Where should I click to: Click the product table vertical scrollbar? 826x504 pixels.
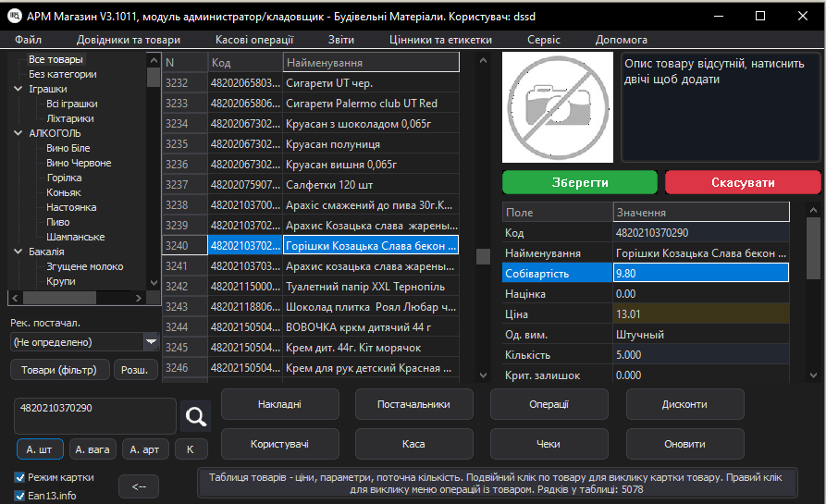(x=483, y=256)
